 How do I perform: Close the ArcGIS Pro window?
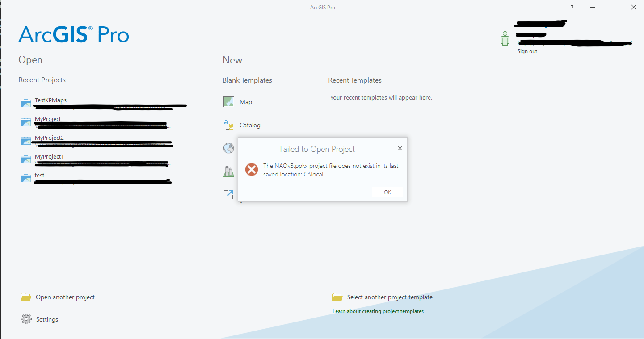(x=634, y=8)
